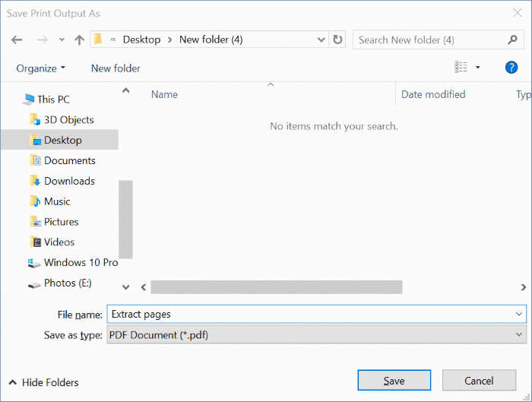Click the Downloads folder icon
The height and width of the screenshot is (402, 532).
click(x=35, y=181)
